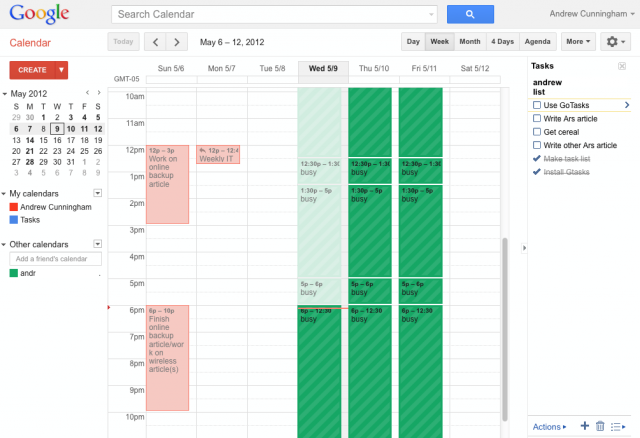This screenshot has width=640, height=438.
Task: Add a new task with plus icon
Action: 584,426
